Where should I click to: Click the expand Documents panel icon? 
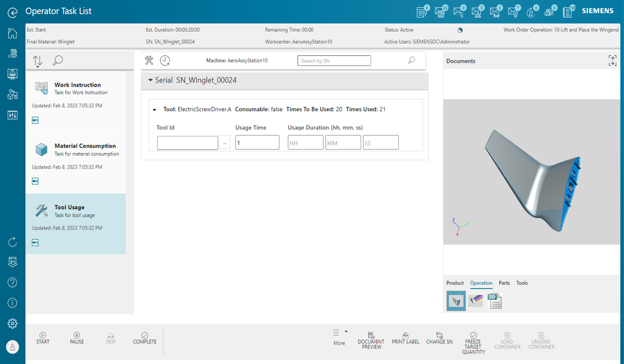[612, 61]
